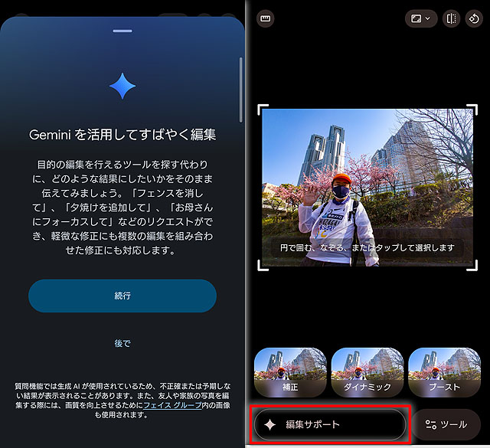The image size is (490, 448).
Task: Tap 後で to skip
Action: tap(122, 343)
